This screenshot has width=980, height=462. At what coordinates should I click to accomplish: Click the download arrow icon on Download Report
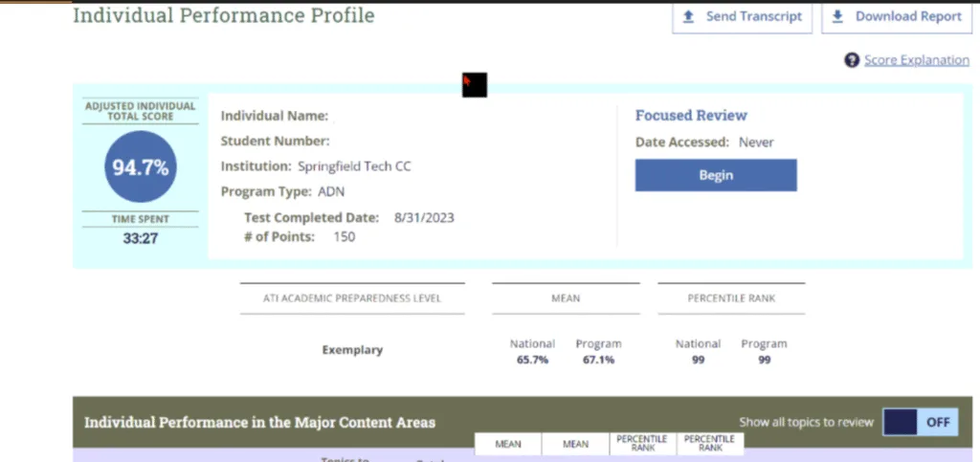click(837, 17)
